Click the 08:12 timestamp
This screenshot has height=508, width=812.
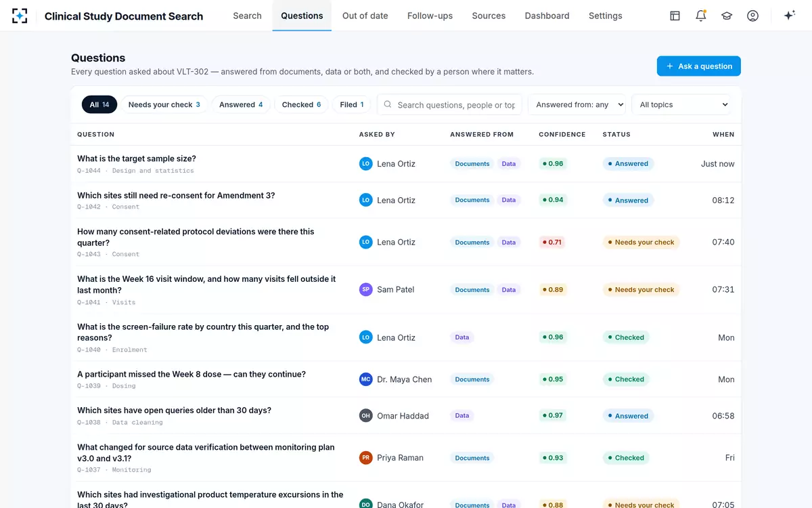[723, 200]
